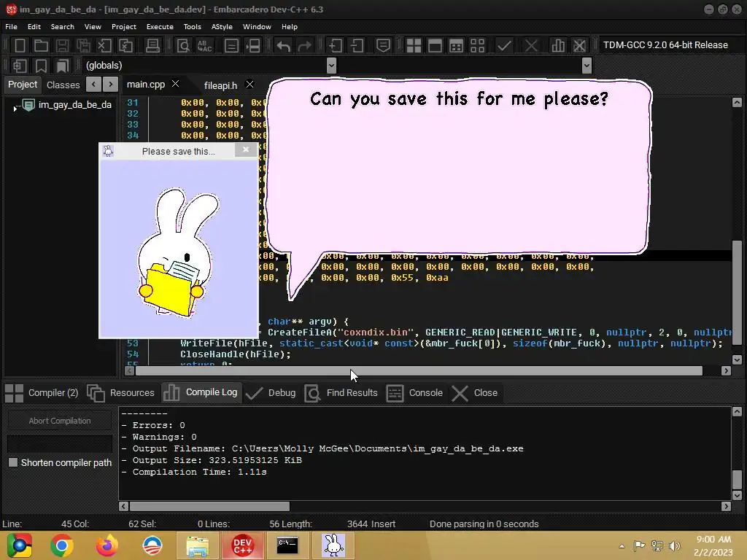Screen dimensions: 747x560
Task: Click the Close All files toolbar icon
Action: 125,46
